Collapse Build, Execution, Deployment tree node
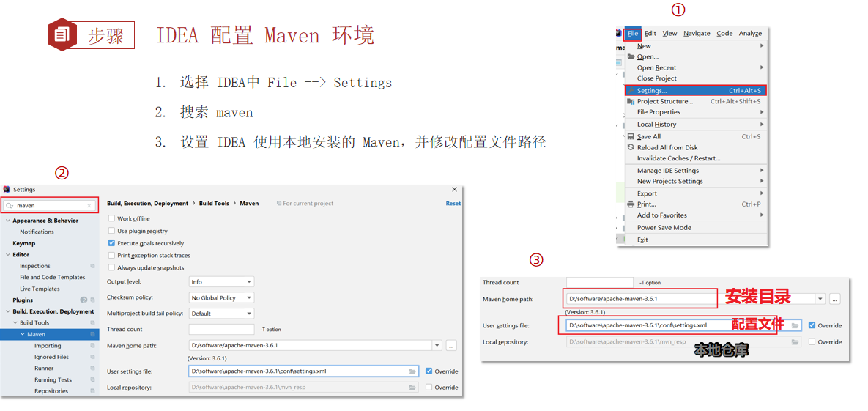 coord(7,311)
